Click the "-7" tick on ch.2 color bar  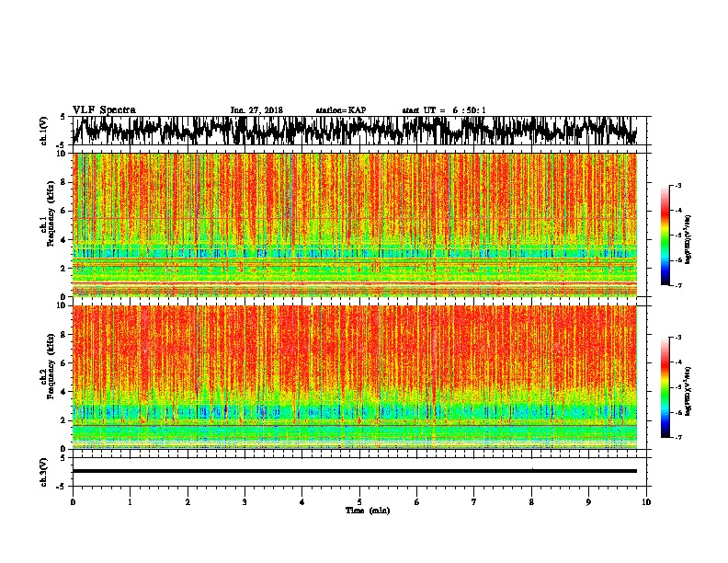tap(677, 437)
